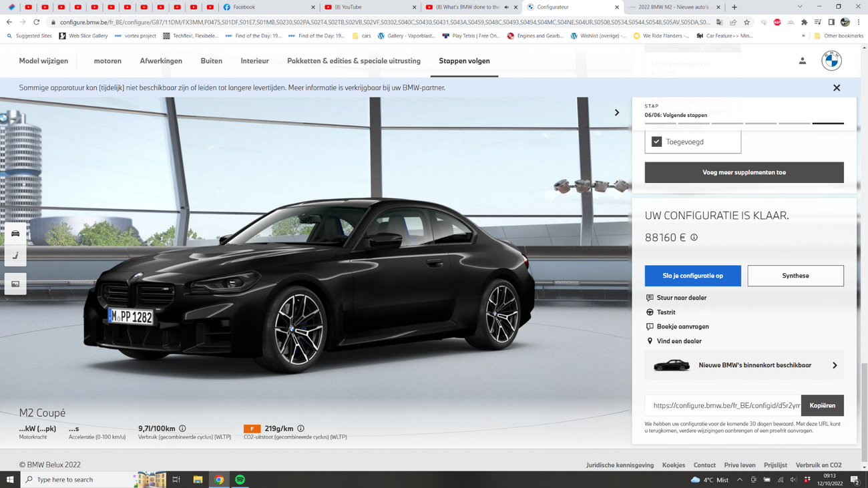Click the Chrome address bar URL
868x488 pixels.
pyautogui.click(x=385, y=22)
